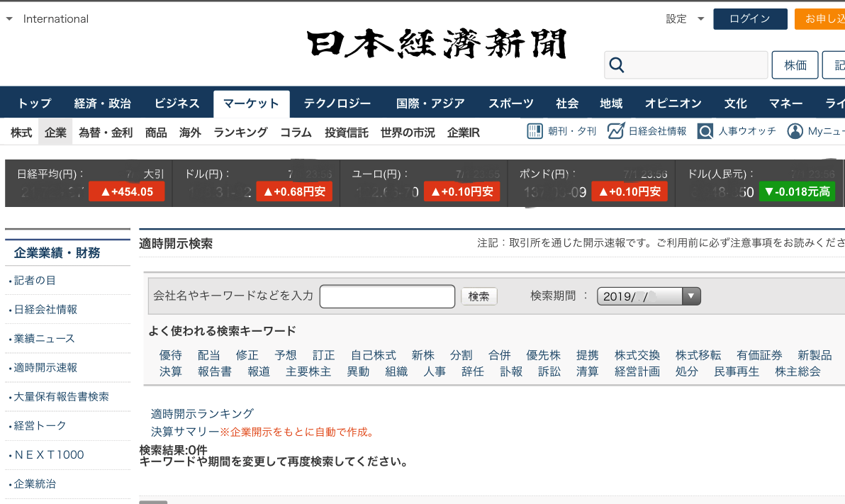
Task: Click the 優待 keyword link
Action: pyautogui.click(x=170, y=355)
